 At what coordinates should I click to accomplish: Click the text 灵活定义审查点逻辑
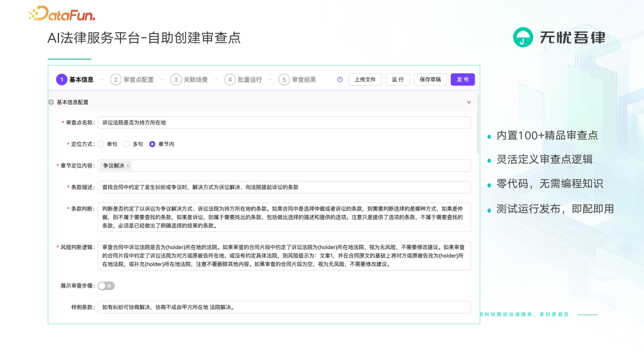pos(544,159)
